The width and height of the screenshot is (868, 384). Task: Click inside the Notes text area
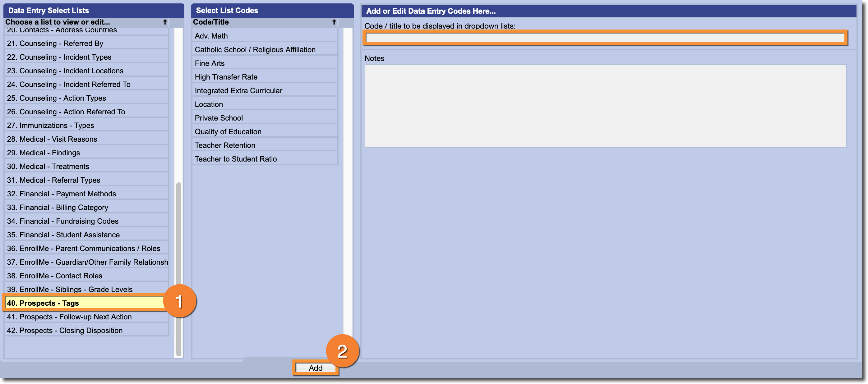tap(605, 105)
